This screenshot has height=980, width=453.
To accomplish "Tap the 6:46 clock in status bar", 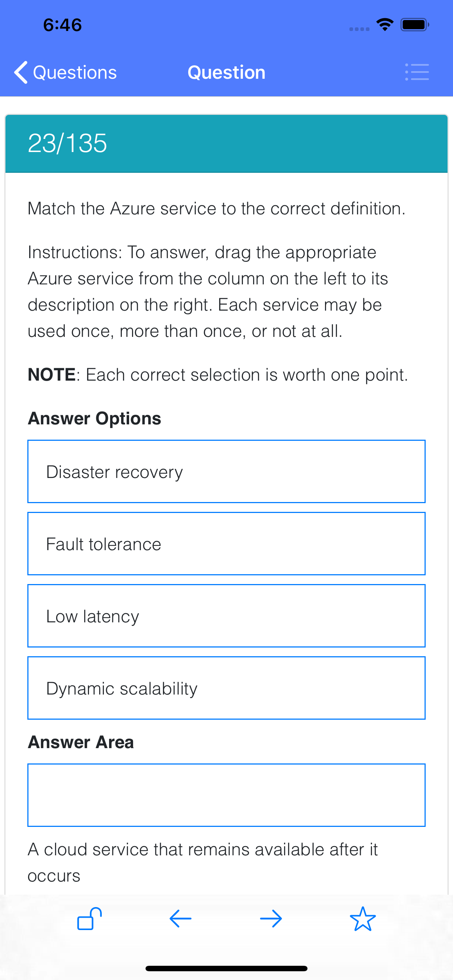I will tap(62, 25).
